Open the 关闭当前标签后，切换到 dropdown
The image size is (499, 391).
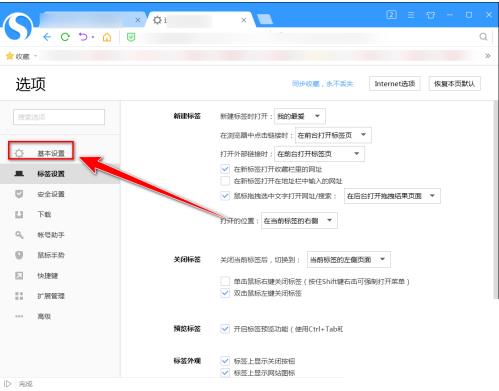(x=349, y=259)
